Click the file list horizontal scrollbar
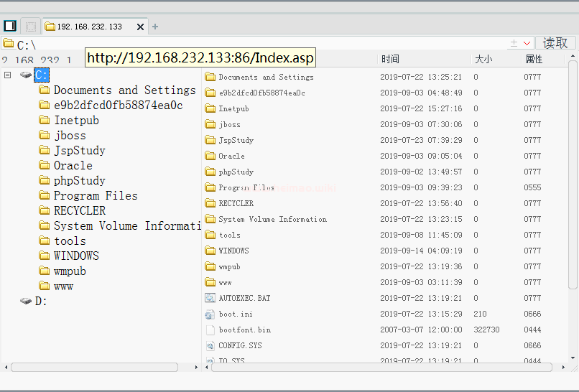The width and height of the screenshot is (579, 392). point(381,367)
